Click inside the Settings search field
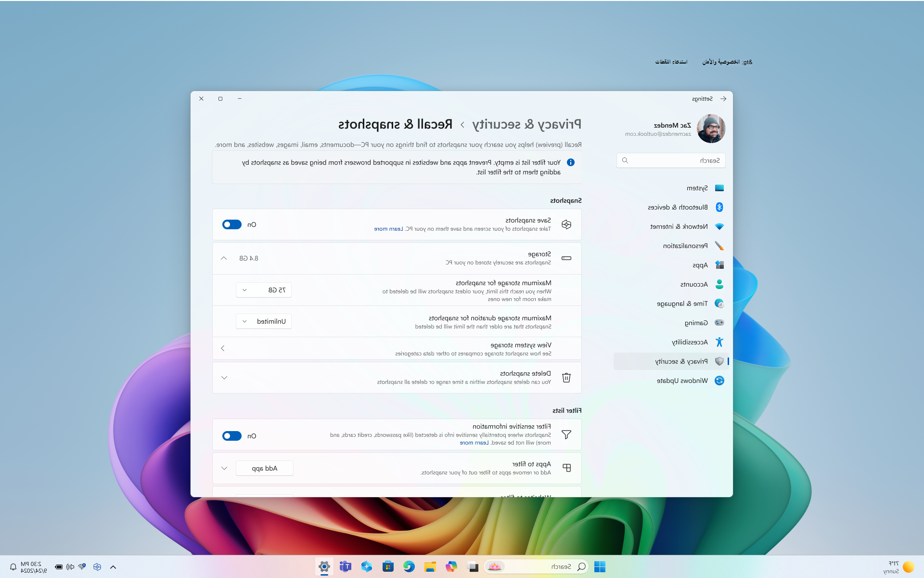Screen dimensions: 924x578 (x=671, y=160)
